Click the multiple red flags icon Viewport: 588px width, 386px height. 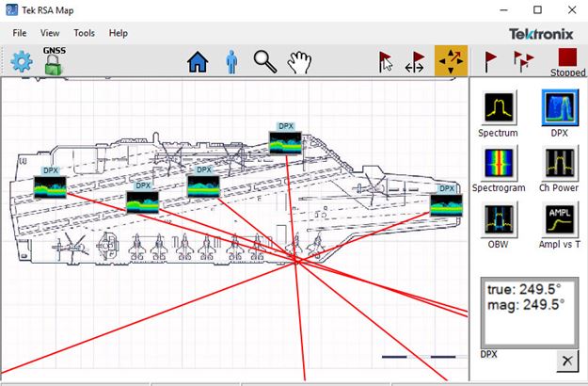[523, 61]
